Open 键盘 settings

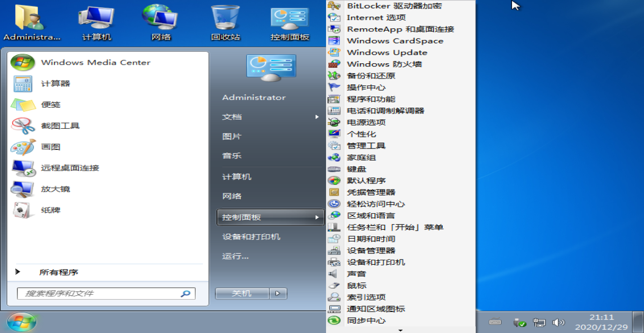[x=401, y=169]
